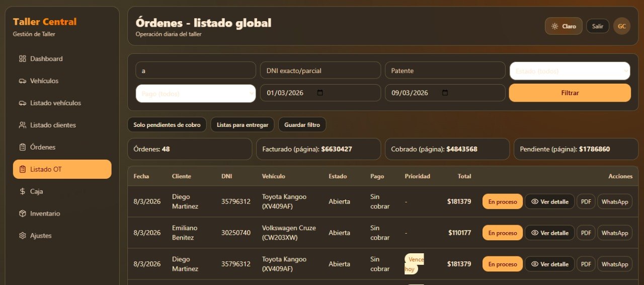Screen dimensions: 644x285
Task: Click the DNI exacto/parcial input field
Action: 320,71
